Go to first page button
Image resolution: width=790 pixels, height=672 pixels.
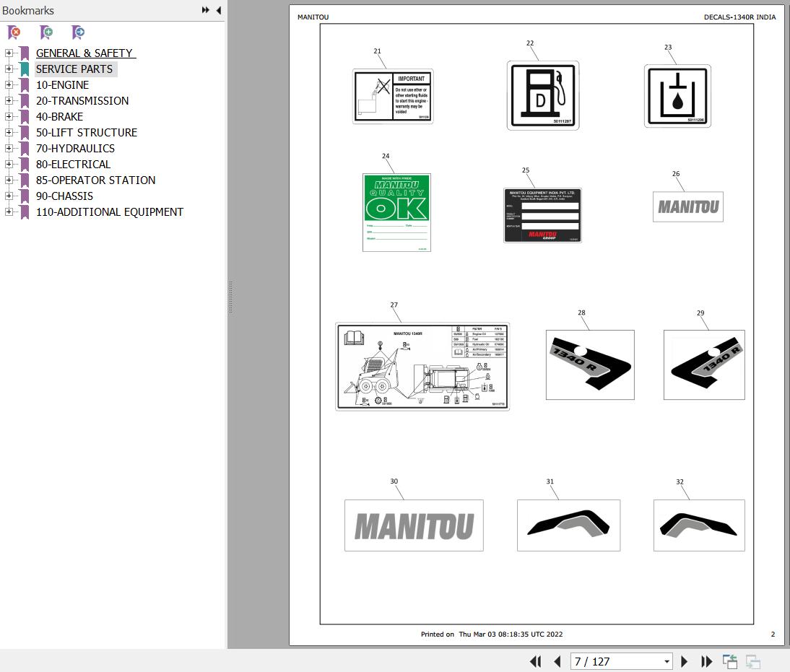click(x=536, y=661)
